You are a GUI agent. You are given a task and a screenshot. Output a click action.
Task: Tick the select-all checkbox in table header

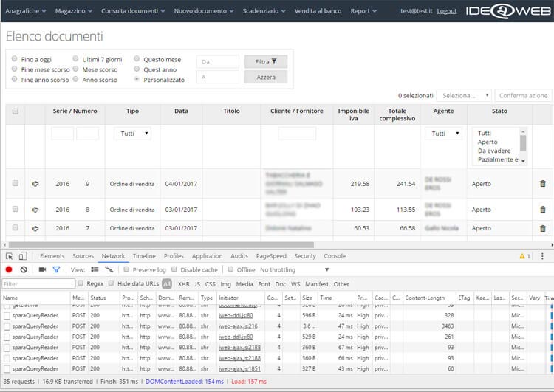click(16, 111)
